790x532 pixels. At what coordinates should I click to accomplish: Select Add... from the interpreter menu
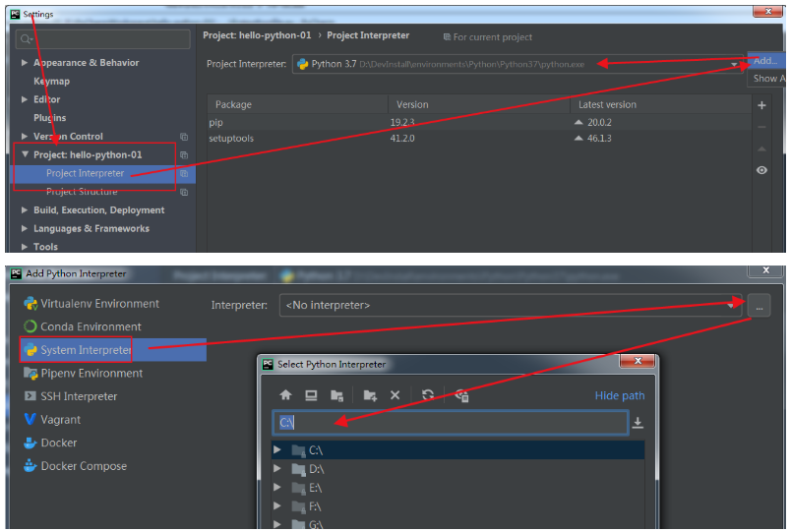pos(765,61)
